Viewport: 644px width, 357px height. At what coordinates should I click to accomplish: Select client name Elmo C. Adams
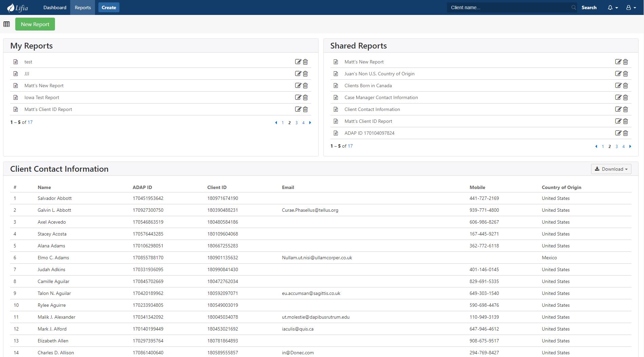pyautogui.click(x=53, y=258)
